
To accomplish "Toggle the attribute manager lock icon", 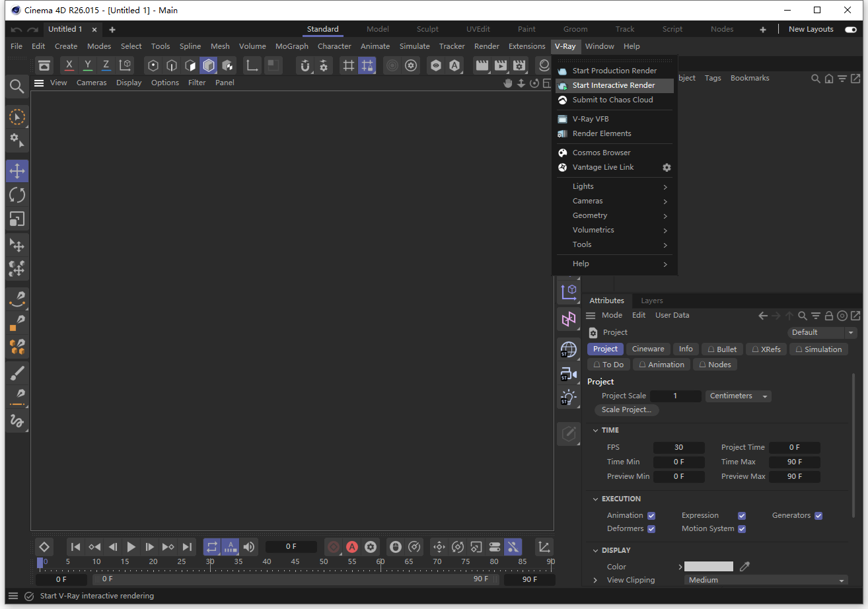I will click(x=828, y=316).
